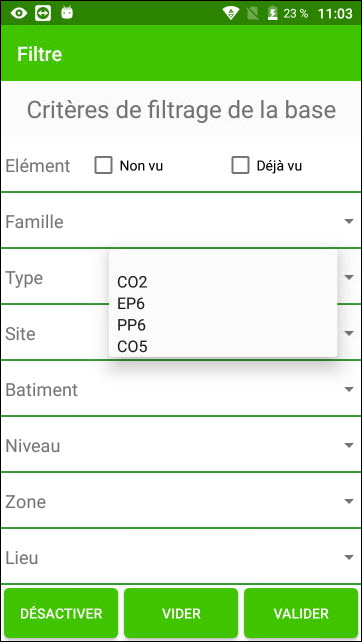
Task: Expand the Zone dropdown arrow
Action: [x=348, y=501]
